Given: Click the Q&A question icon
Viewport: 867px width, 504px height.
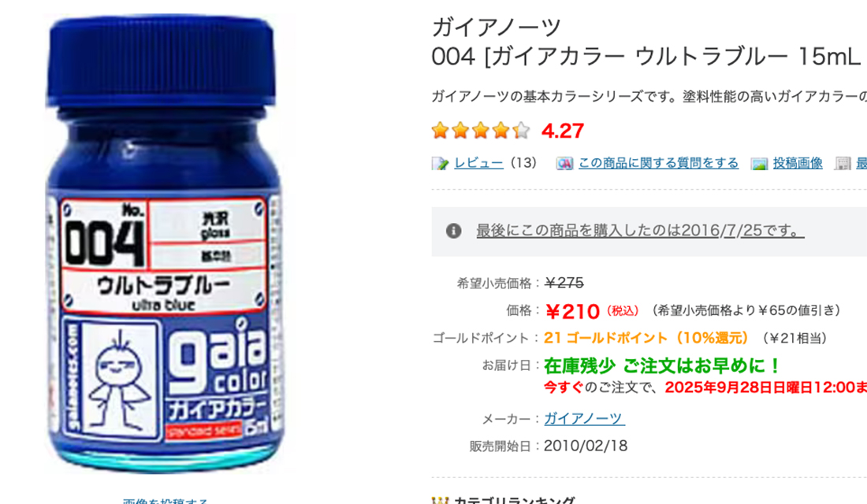Looking at the screenshot, I should [564, 163].
